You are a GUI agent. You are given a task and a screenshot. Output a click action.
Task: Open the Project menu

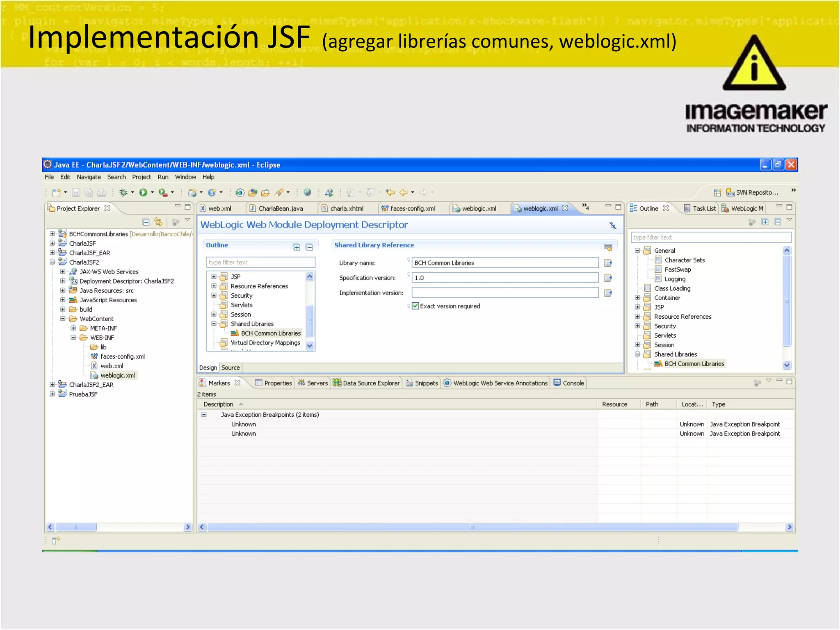tap(142, 177)
